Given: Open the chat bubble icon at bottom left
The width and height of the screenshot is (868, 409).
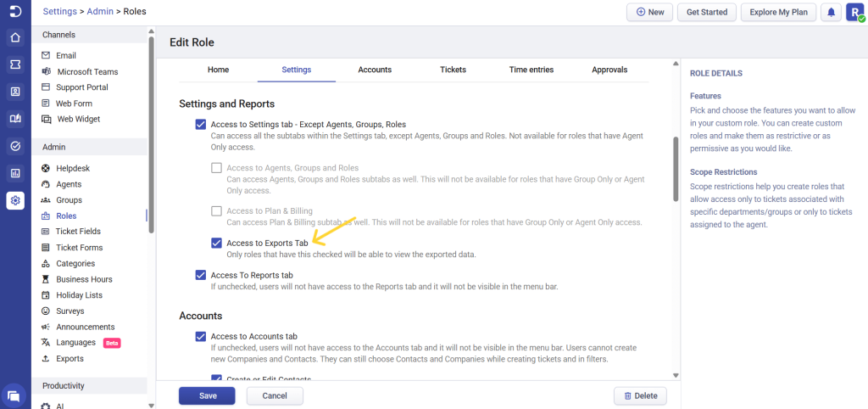Looking at the screenshot, I should 14,395.
